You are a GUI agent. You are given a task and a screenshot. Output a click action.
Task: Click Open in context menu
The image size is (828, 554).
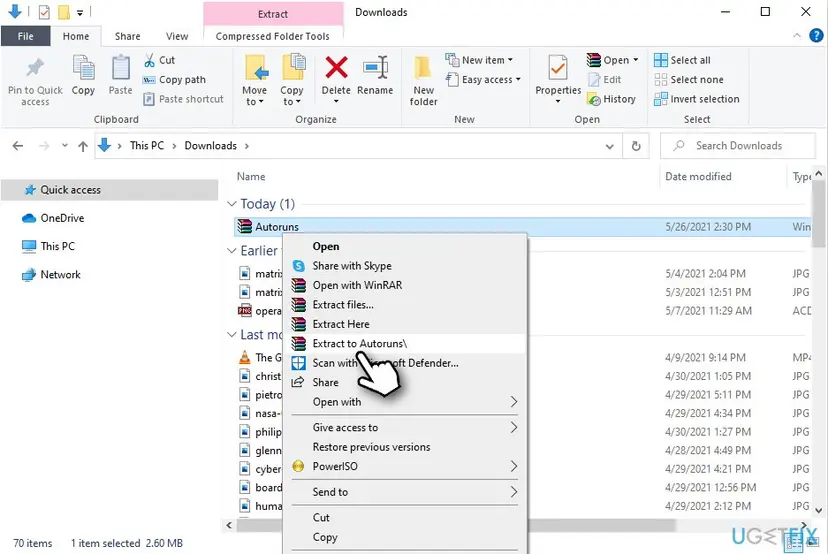[x=405, y=246]
